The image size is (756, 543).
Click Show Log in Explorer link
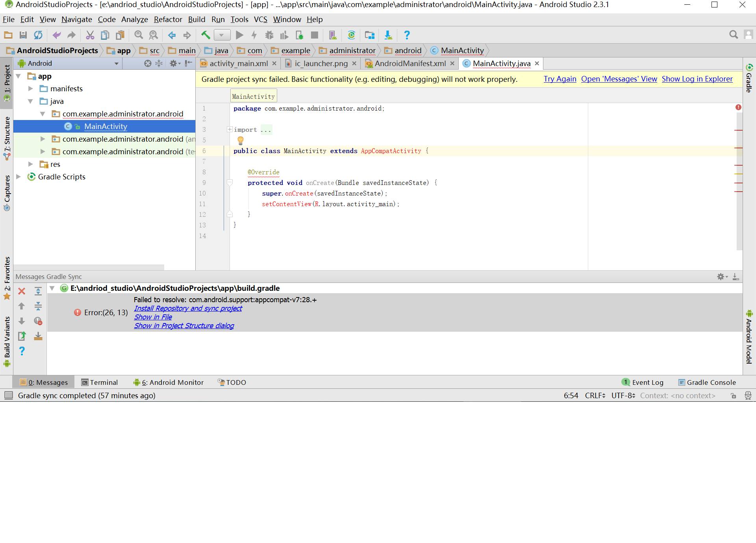[x=697, y=79]
